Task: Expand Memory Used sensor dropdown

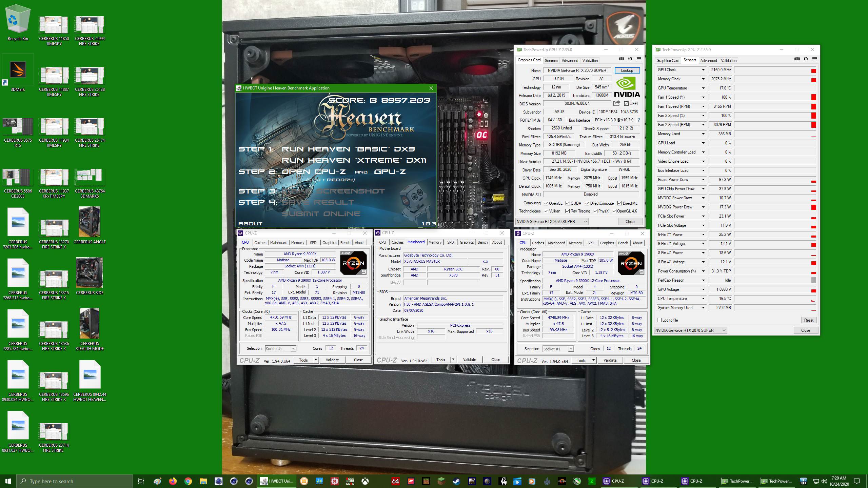Action: coord(703,134)
